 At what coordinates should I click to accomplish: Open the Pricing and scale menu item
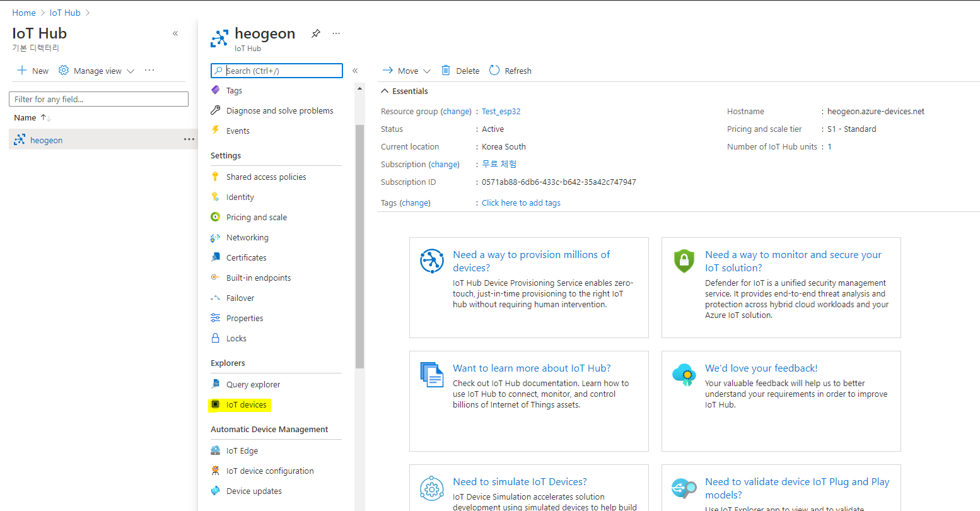click(x=257, y=217)
